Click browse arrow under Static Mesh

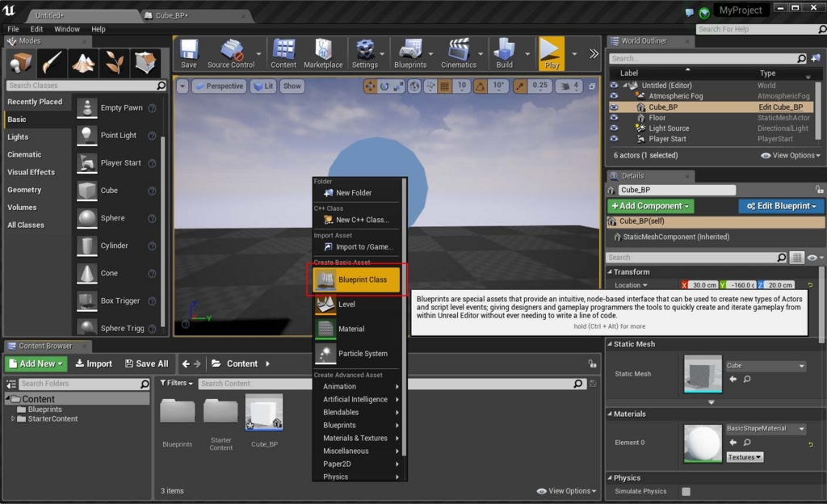point(733,379)
